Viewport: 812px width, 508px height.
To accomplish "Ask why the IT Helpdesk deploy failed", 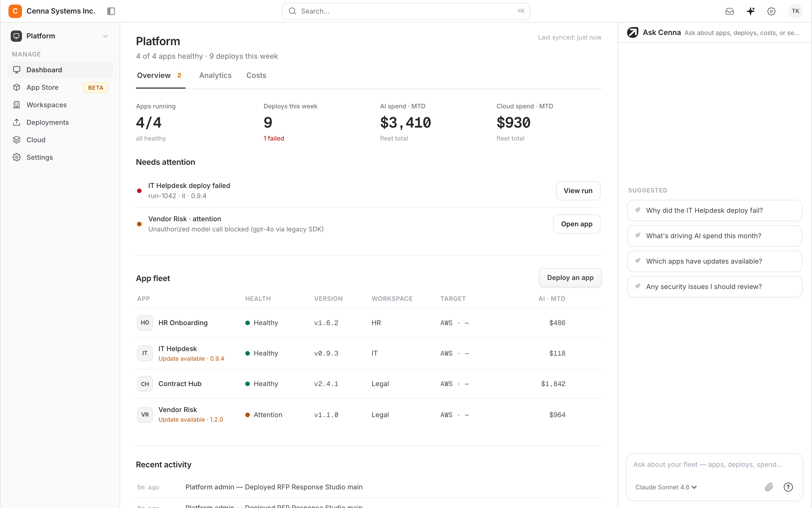I will point(714,211).
